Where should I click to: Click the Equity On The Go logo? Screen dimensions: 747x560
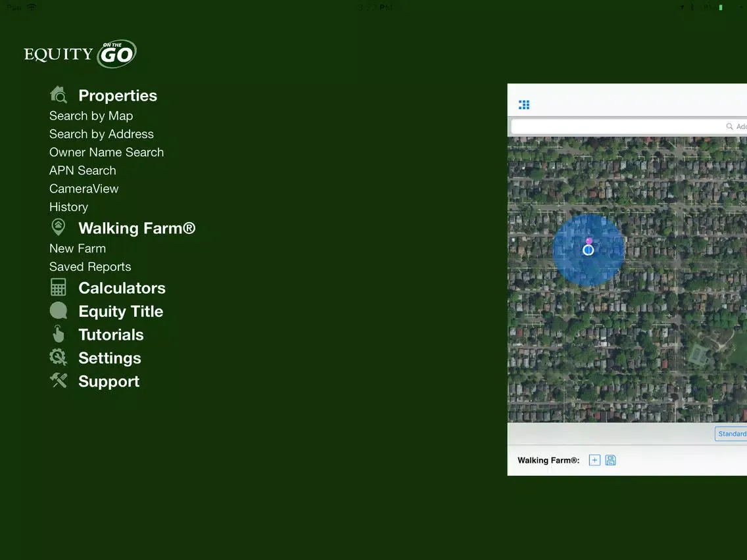click(x=80, y=54)
